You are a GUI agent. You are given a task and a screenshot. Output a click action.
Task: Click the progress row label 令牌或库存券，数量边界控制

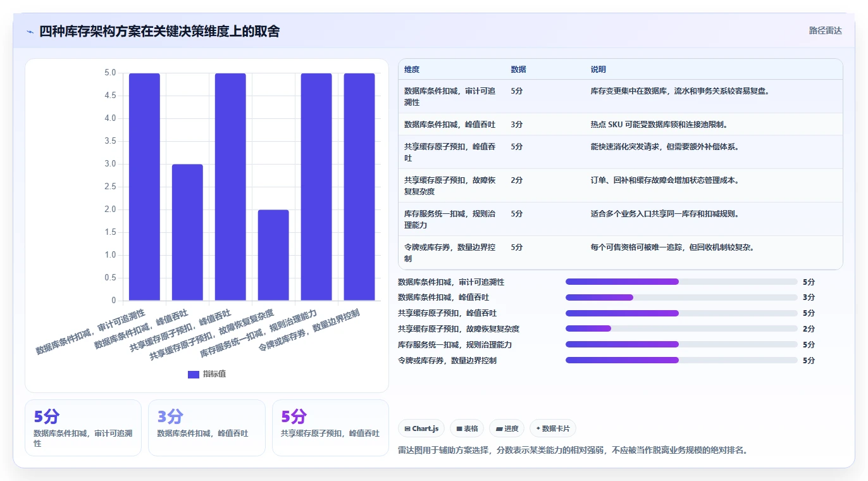tap(447, 361)
